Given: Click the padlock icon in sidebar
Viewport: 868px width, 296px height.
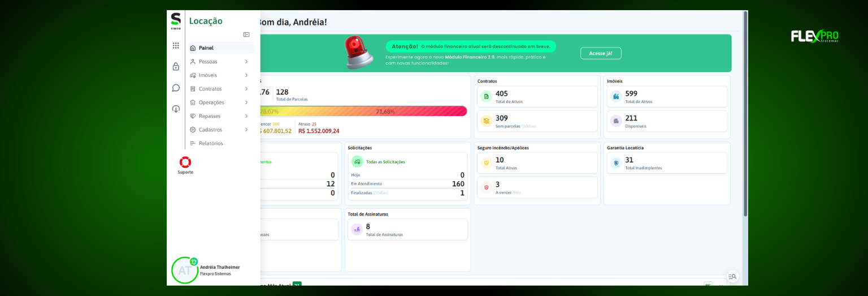Looking at the screenshot, I should [x=176, y=66].
